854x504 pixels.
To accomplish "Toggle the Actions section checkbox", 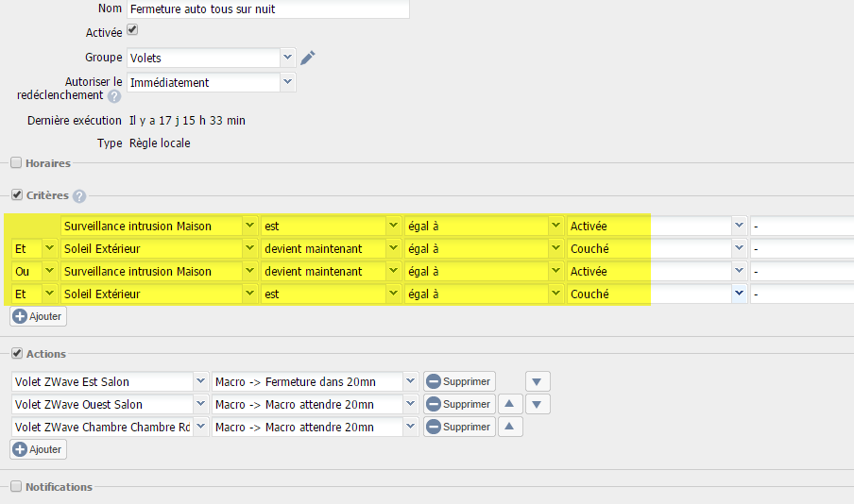I will click(x=16, y=354).
